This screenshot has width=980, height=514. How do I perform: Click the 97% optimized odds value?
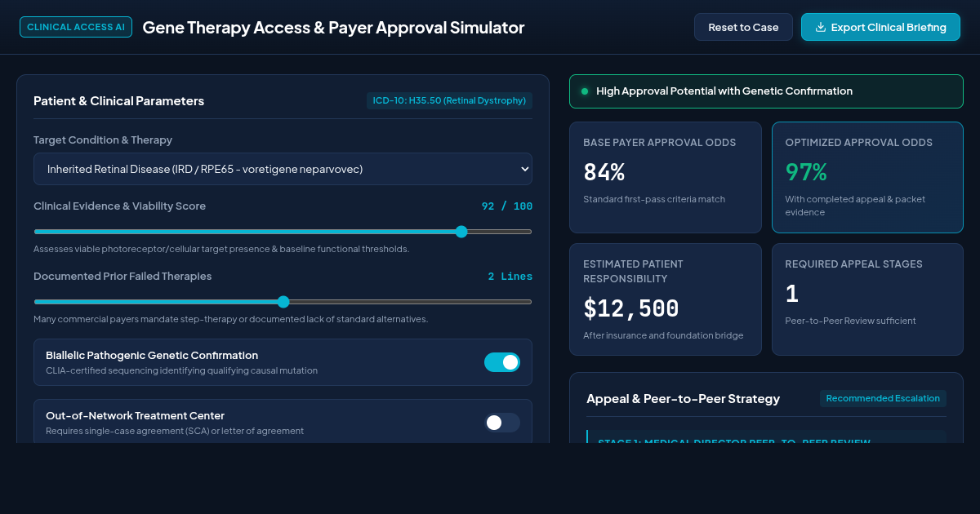[806, 172]
